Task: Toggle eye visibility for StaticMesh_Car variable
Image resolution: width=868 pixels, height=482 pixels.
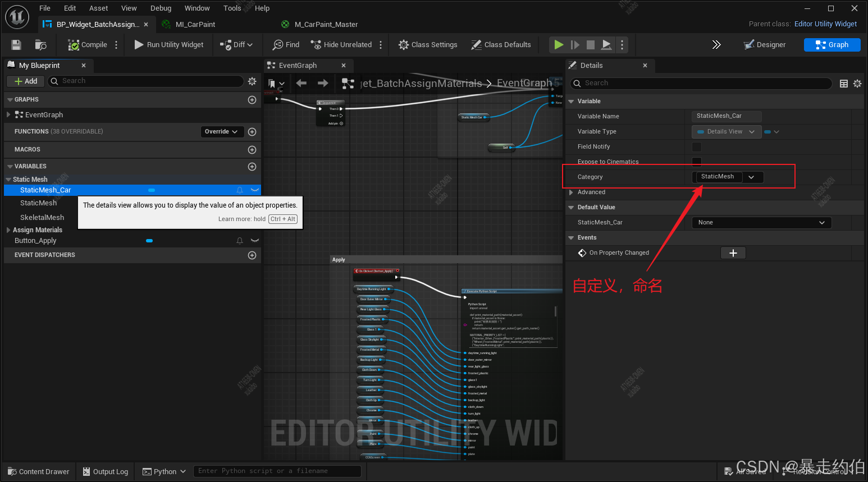Action: 255,190
